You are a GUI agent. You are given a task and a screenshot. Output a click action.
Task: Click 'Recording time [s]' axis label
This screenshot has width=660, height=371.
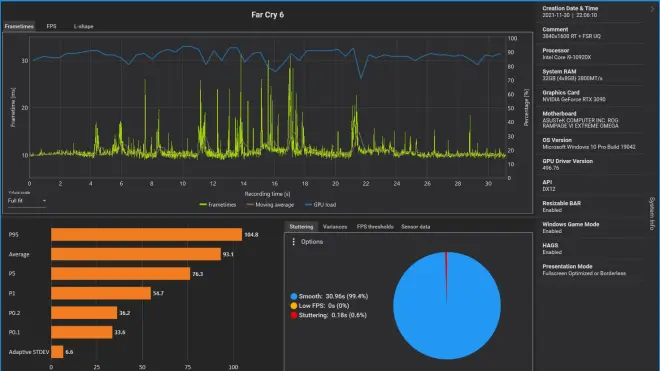267,194
